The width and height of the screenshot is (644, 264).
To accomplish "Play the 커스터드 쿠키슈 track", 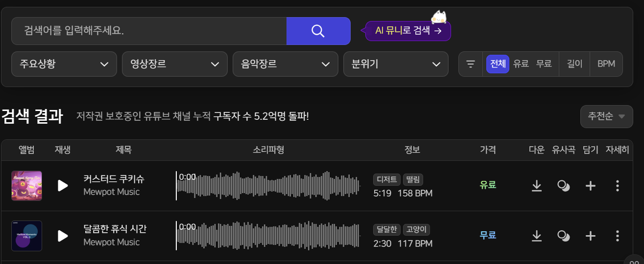I will 63,185.
